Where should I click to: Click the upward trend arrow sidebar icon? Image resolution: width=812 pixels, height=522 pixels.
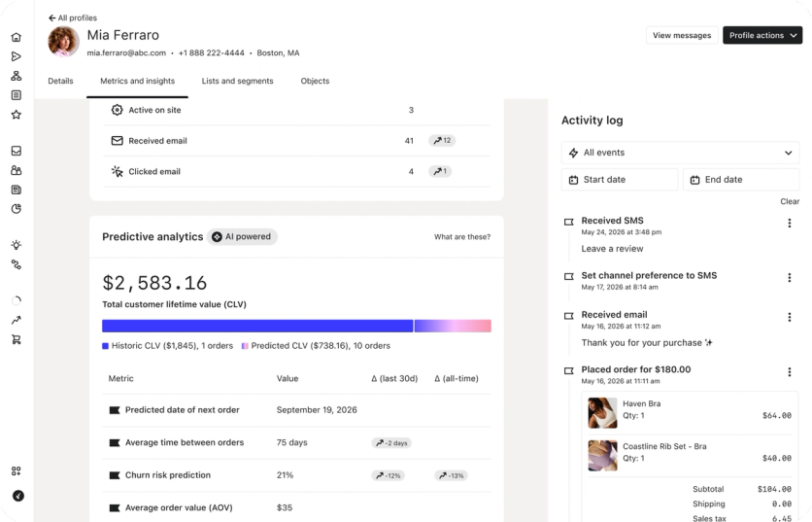point(17,321)
